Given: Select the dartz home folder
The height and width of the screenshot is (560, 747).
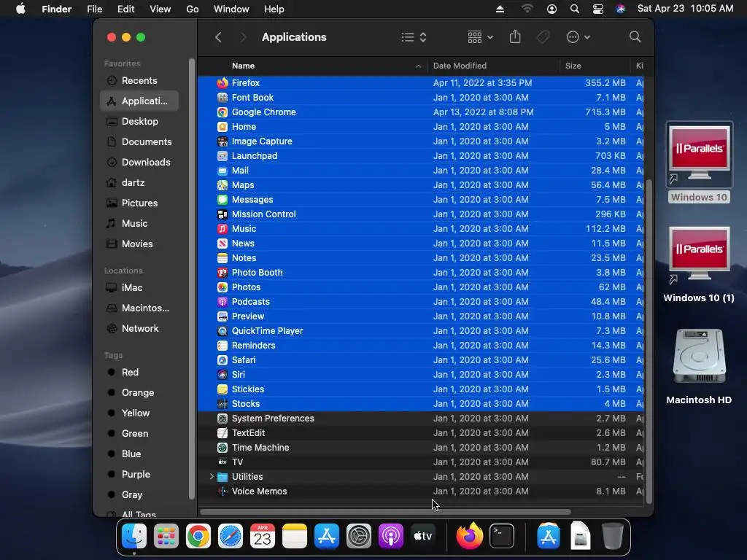Looking at the screenshot, I should [139, 183].
